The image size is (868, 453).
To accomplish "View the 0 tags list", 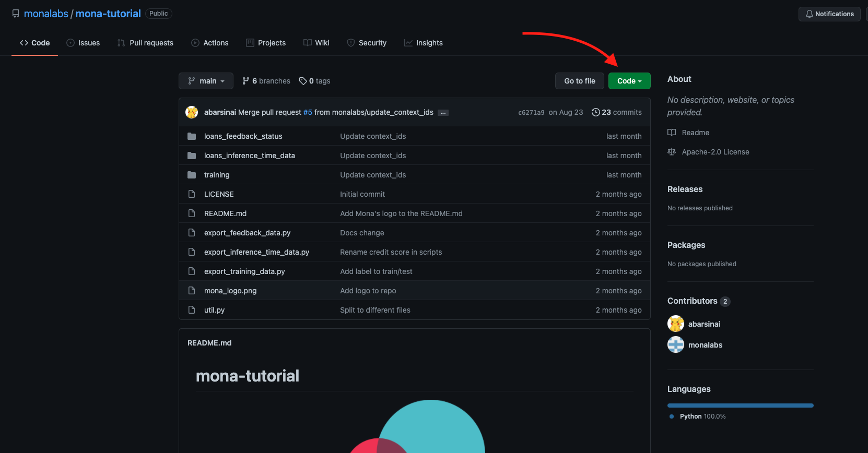I will pyautogui.click(x=314, y=81).
